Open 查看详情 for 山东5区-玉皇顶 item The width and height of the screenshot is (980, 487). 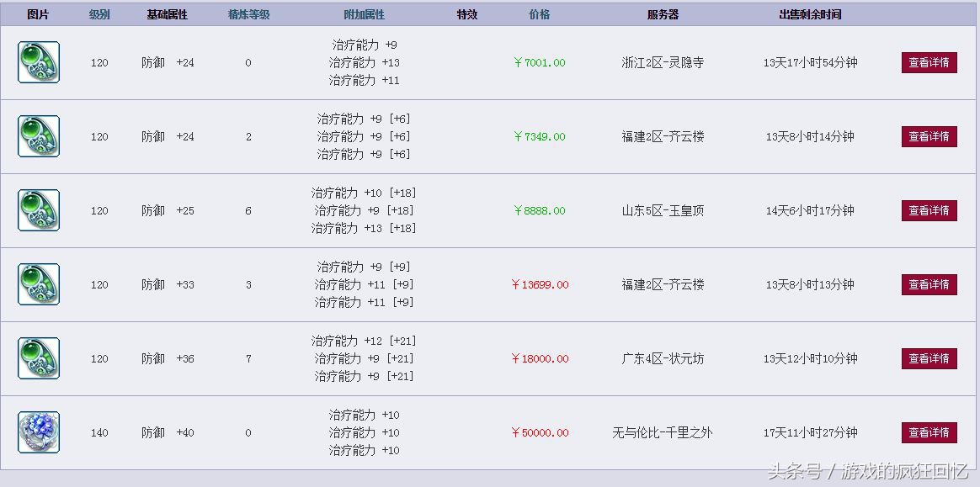(x=929, y=211)
